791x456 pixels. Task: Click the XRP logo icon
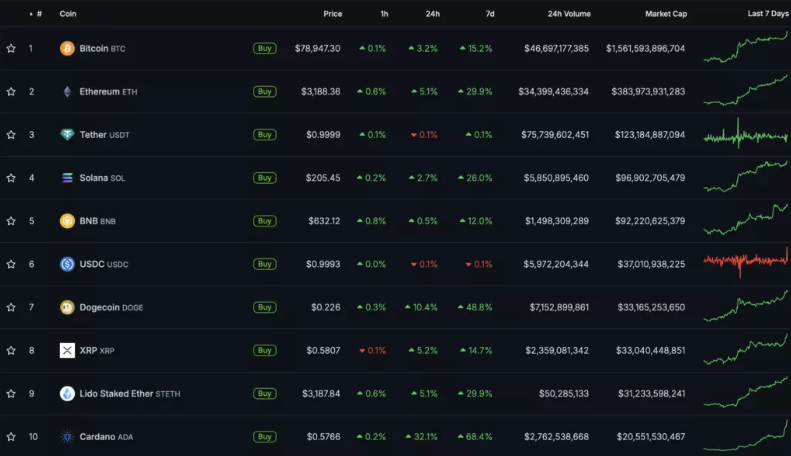pos(67,350)
